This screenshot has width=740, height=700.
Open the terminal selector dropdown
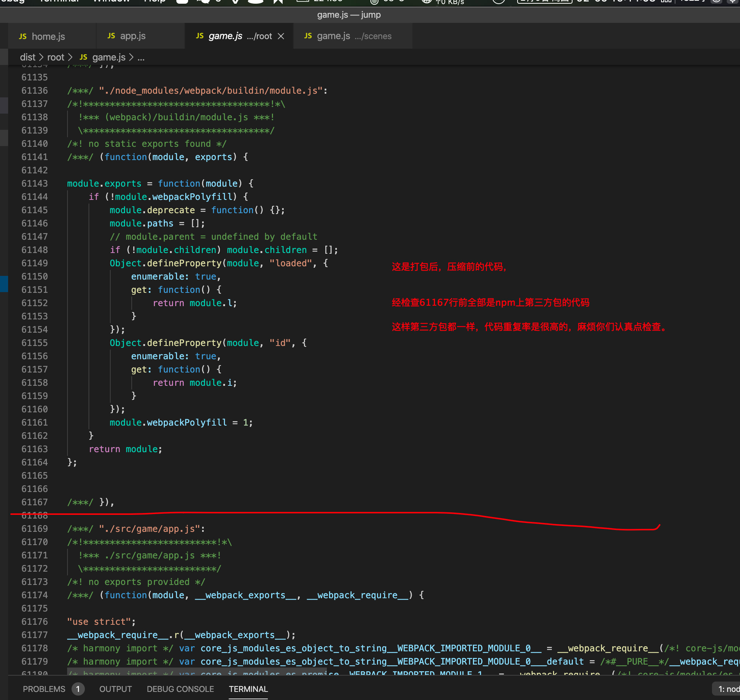(728, 689)
